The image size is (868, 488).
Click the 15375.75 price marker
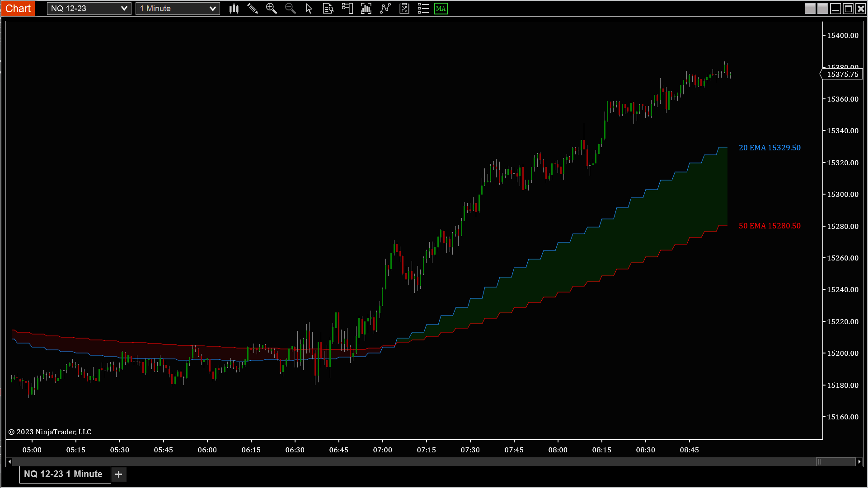point(842,74)
